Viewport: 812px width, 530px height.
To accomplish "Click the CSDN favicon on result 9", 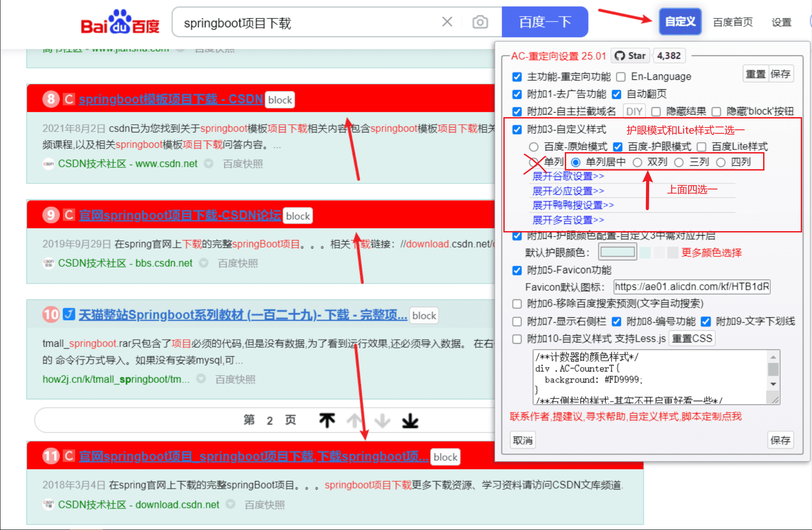I will click(69, 215).
